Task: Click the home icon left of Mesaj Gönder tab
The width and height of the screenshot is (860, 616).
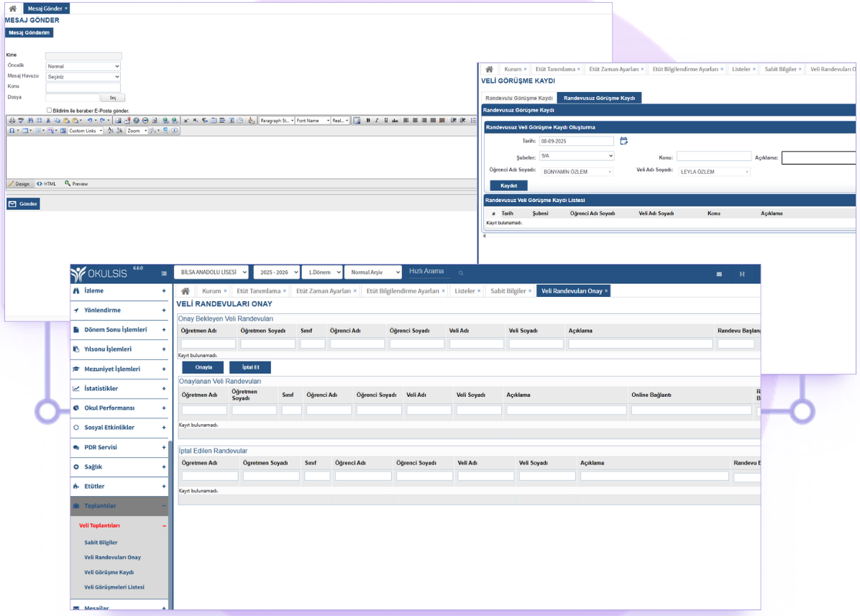Action: 12,9
